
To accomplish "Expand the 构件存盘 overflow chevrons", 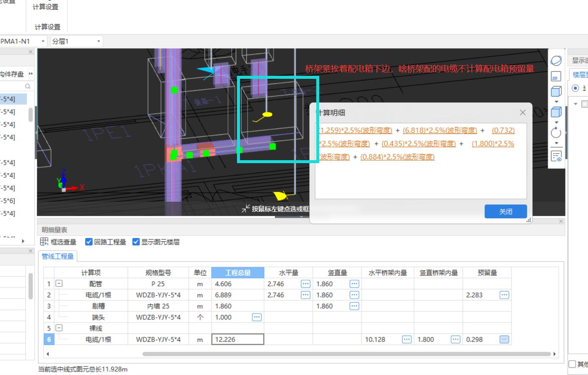I will click(x=31, y=74).
